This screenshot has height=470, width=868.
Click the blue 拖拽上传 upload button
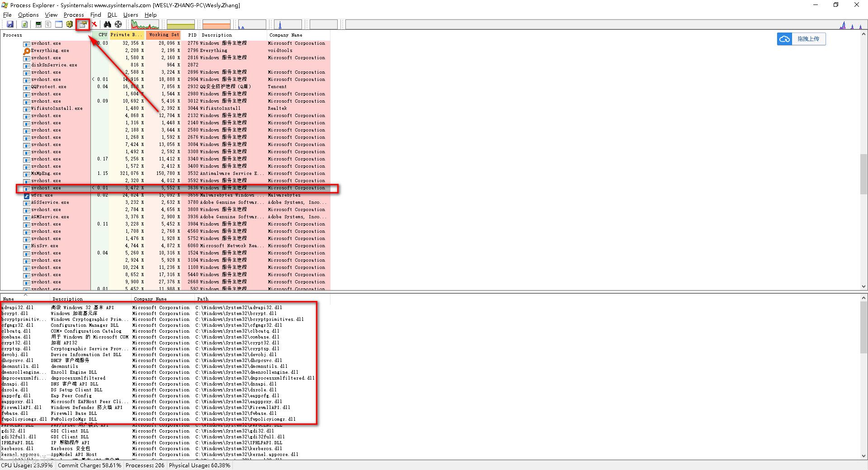pyautogui.click(x=802, y=39)
